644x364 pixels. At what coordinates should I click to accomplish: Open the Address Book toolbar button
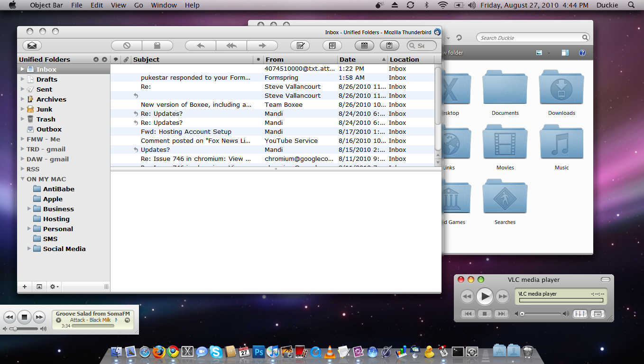(x=332, y=46)
